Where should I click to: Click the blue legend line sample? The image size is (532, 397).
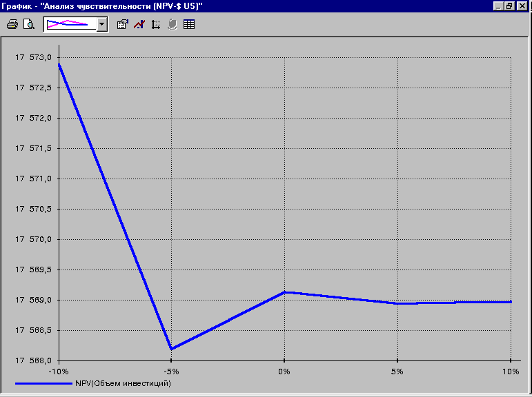point(43,383)
